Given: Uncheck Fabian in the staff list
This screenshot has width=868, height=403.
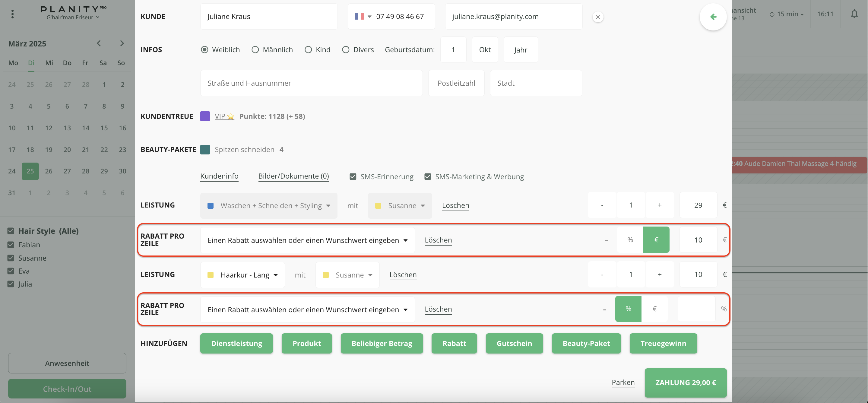Looking at the screenshot, I should tap(11, 245).
